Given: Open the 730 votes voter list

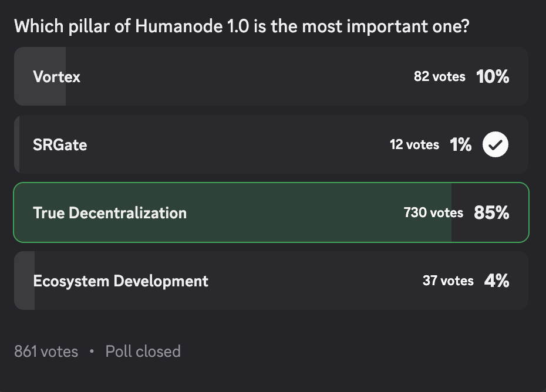Looking at the screenshot, I should click(433, 212).
